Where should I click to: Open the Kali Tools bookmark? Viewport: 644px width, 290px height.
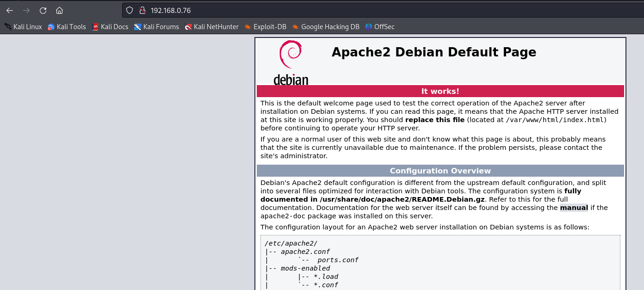(x=67, y=27)
